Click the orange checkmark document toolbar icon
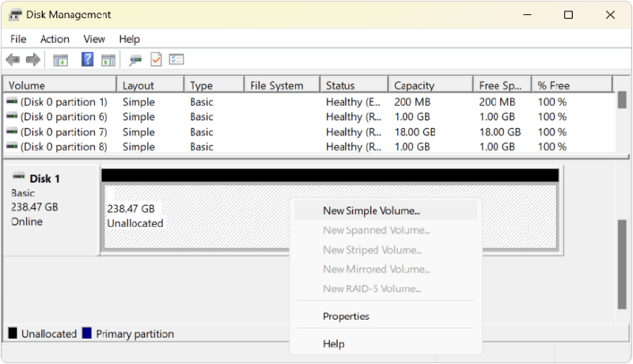The width and height of the screenshot is (633, 364). [156, 59]
